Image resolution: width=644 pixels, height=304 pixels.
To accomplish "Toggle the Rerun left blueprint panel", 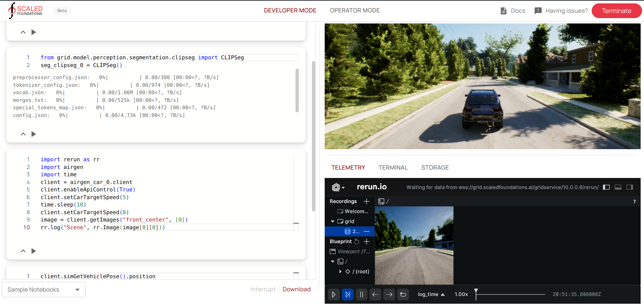I will pos(606,187).
